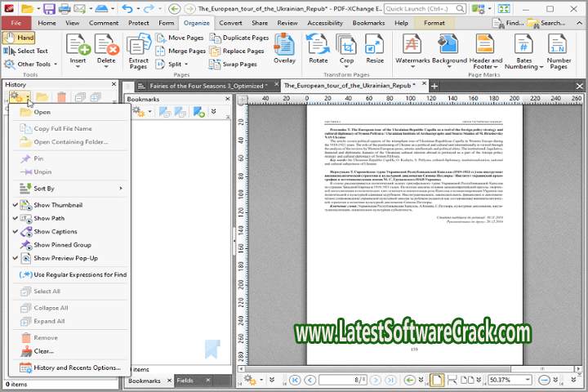This screenshot has height=392, width=588.
Task: Open the zoom level dropdown
Action: tap(532, 381)
